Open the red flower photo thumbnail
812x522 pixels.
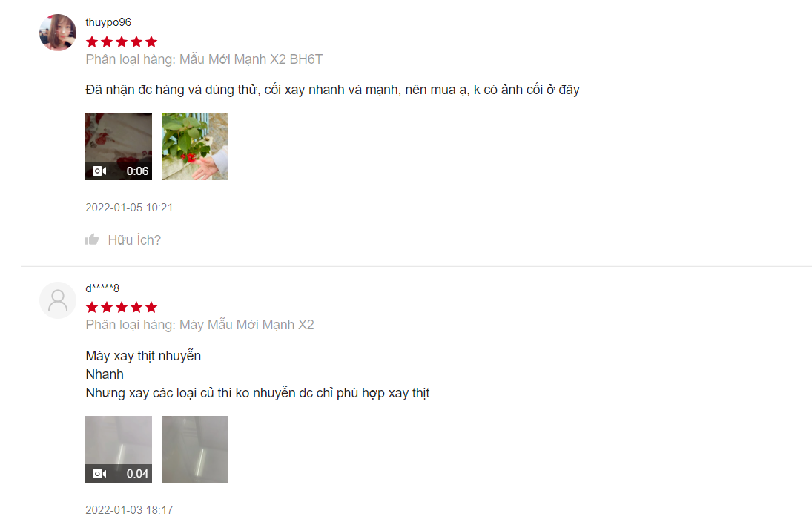195,147
